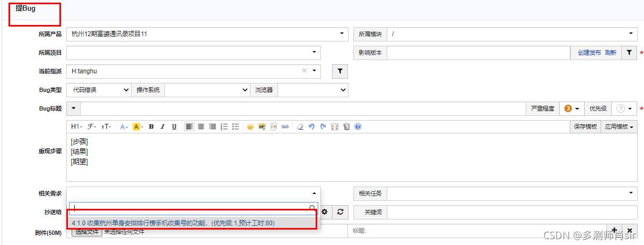
Task: Insert bulleted list in editor
Action: (x=236, y=126)
